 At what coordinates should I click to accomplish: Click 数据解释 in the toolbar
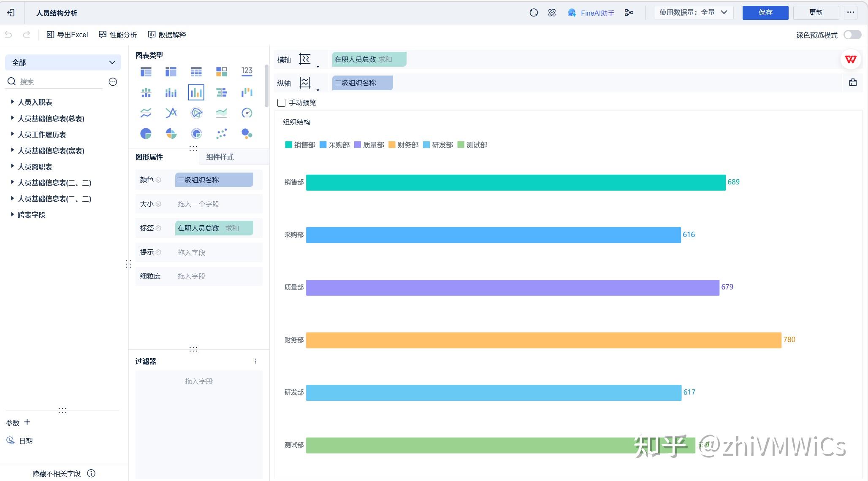(167, 35)
